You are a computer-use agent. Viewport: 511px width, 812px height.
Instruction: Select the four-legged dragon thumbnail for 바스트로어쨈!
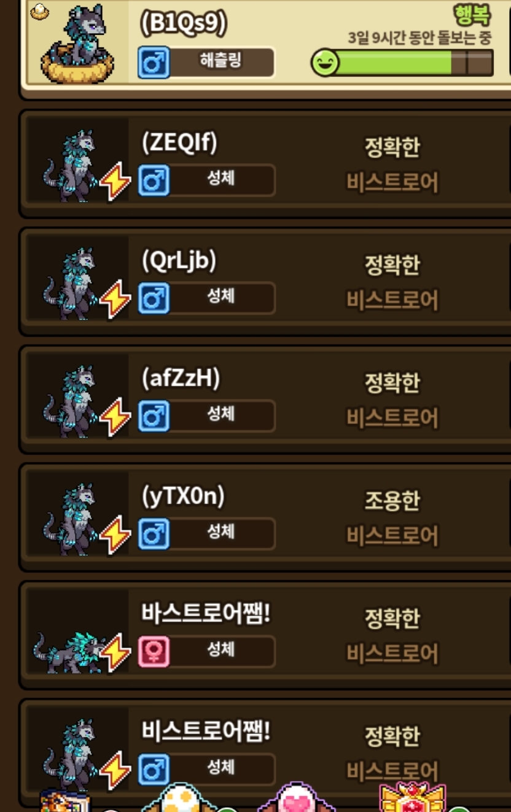(69, 652)
